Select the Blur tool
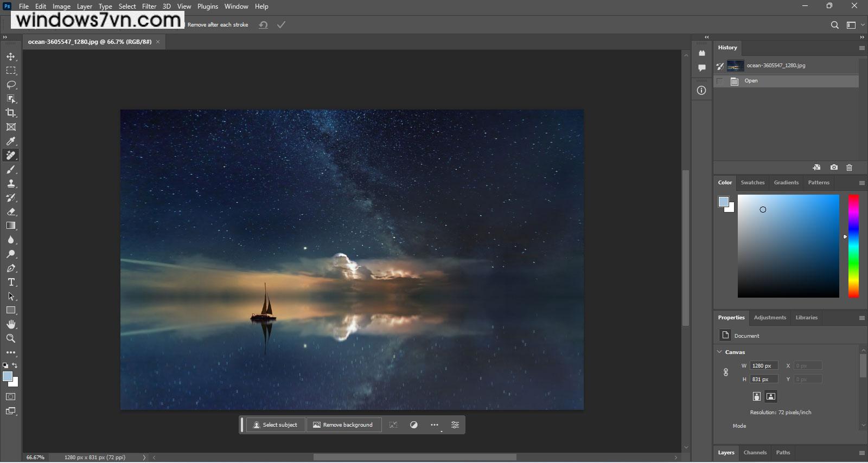868x463 pixels. click(11, 240)
